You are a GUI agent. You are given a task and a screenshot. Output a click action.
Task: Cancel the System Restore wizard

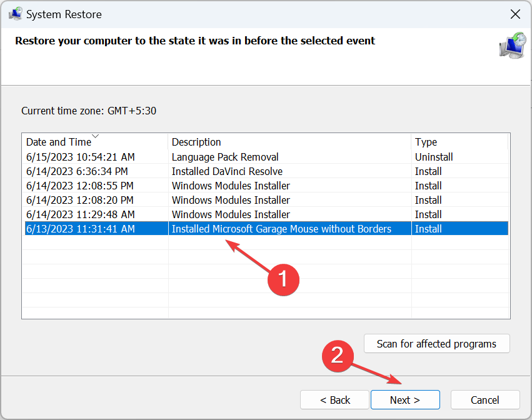[x=485, y=400]
